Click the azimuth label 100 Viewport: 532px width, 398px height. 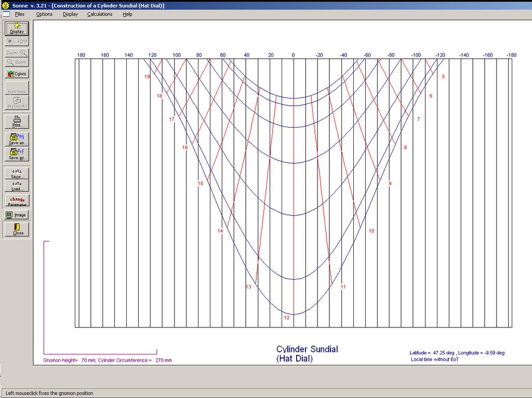(x=177, y=55)
